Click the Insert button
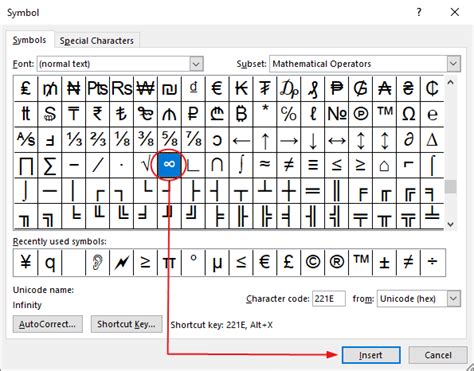Screen dimensions: 474x371 tap(371, 355)
